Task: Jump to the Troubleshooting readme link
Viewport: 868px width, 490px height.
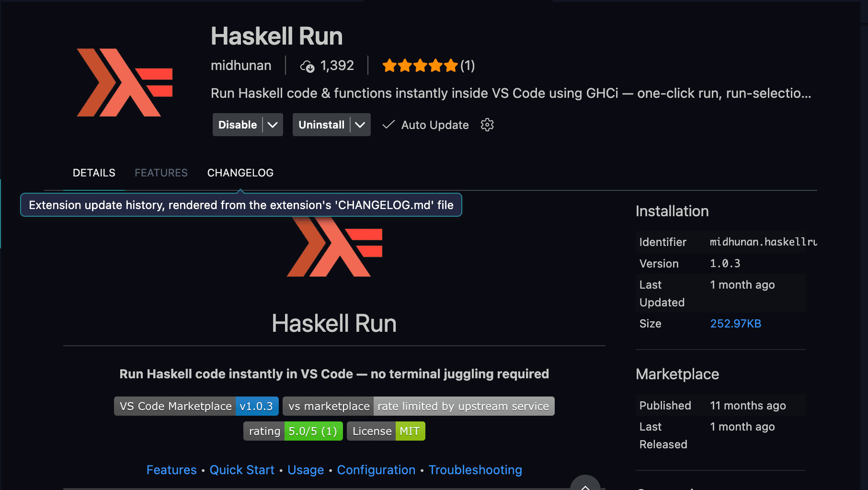Action: pos(475,470)
